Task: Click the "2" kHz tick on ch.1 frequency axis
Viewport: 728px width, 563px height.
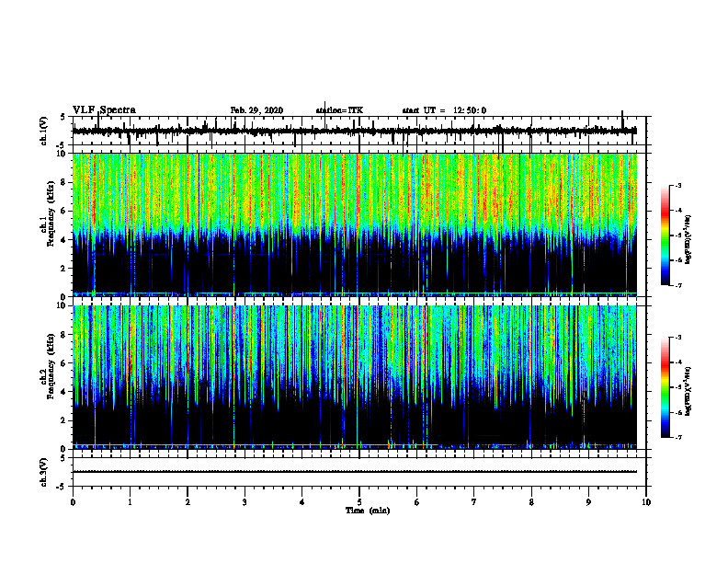Action: (x=64, y=268)
